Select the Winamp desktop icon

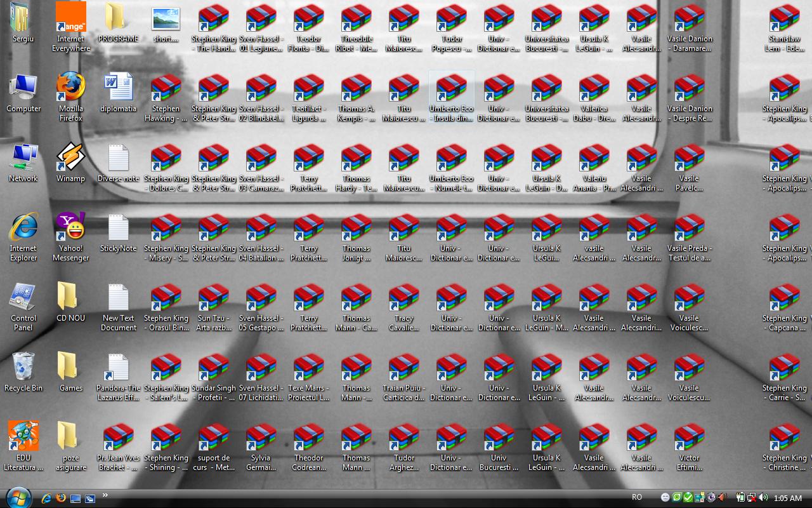[70, 158]
